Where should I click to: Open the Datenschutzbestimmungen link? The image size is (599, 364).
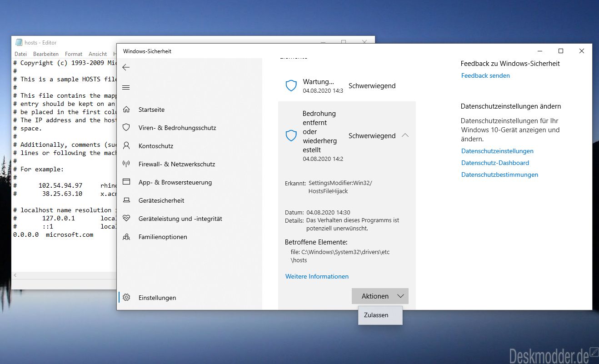tap(500, 175)
